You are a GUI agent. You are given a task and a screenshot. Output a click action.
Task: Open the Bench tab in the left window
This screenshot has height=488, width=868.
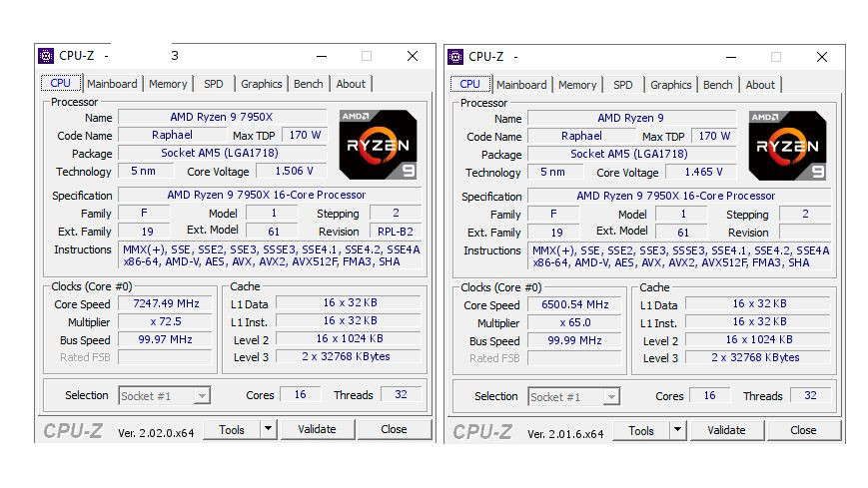[x=309, y=84]
